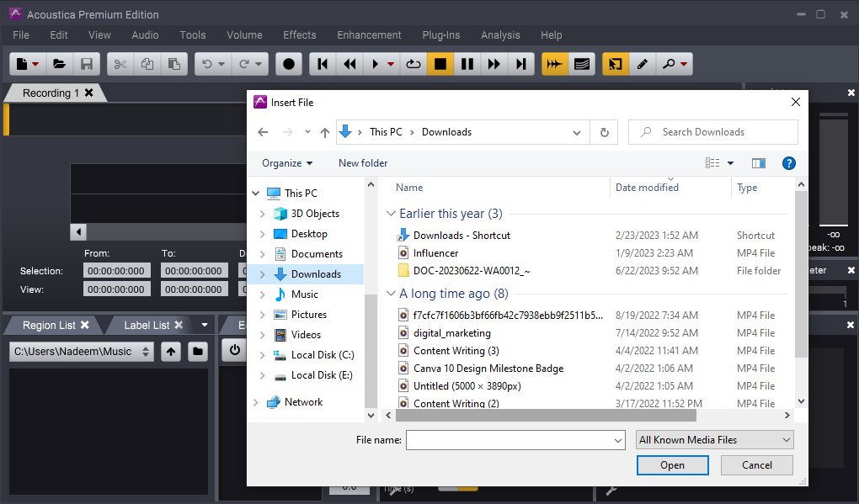Select Music in navigation pane
Viewport: 859px width, 504px height.
305,294
